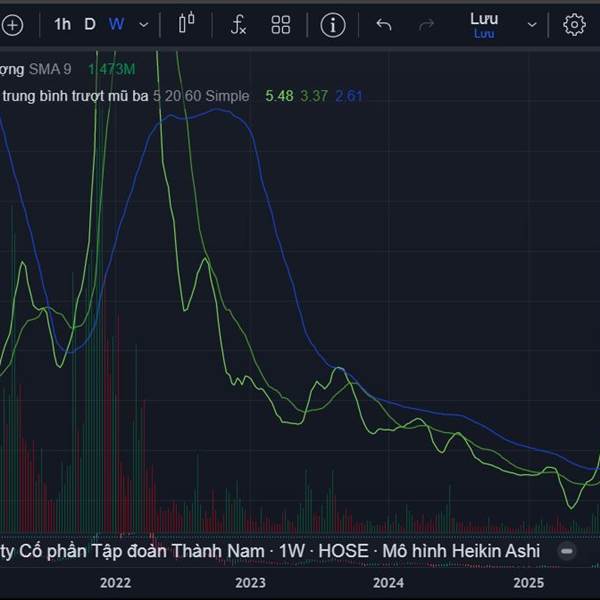Select the weekly W timeframe
This screenshot has height=600, width=600.
click(116, 25)
